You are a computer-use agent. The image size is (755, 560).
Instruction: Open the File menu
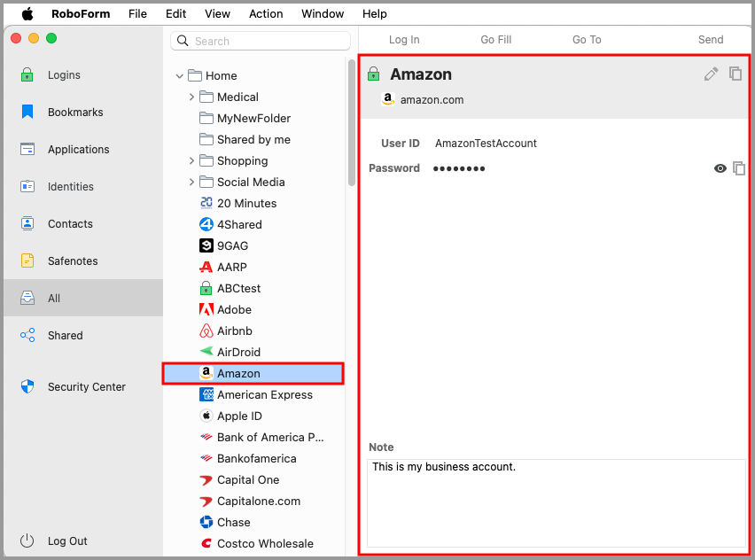tap(137, 13)
